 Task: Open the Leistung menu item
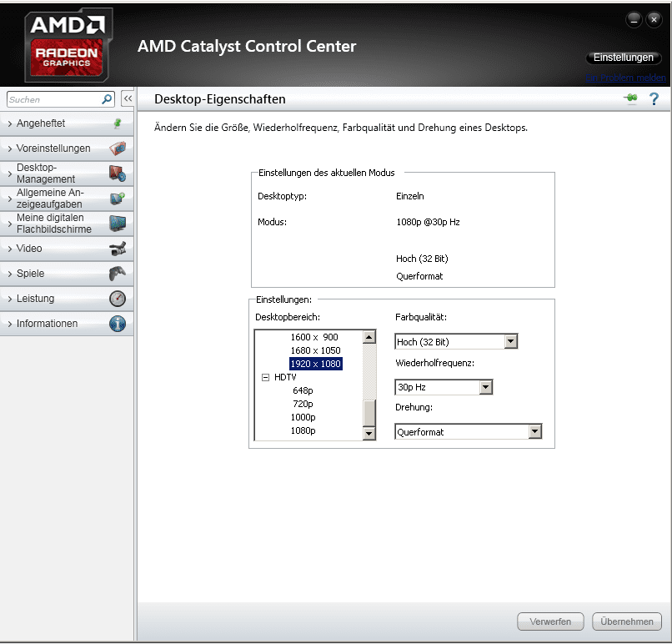[67, 299]
